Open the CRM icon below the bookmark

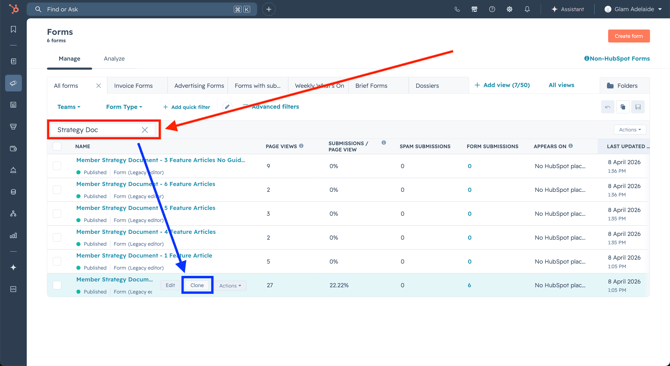point(13,61)
